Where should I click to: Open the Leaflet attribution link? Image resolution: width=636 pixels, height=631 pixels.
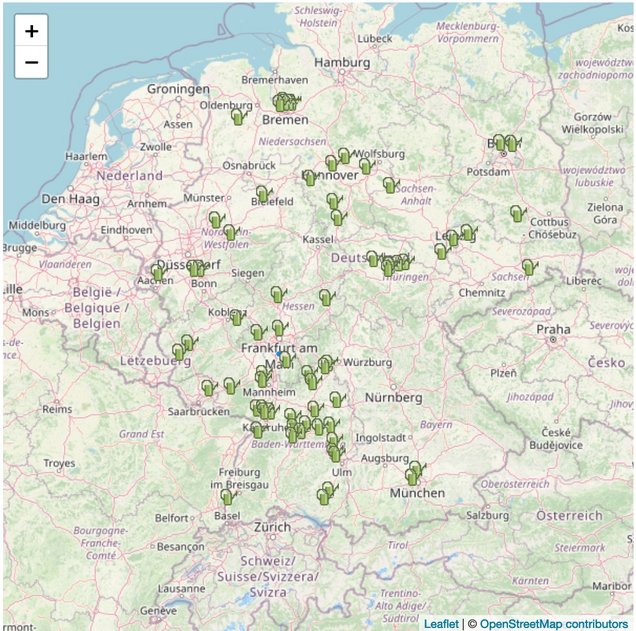pos(441,623)
